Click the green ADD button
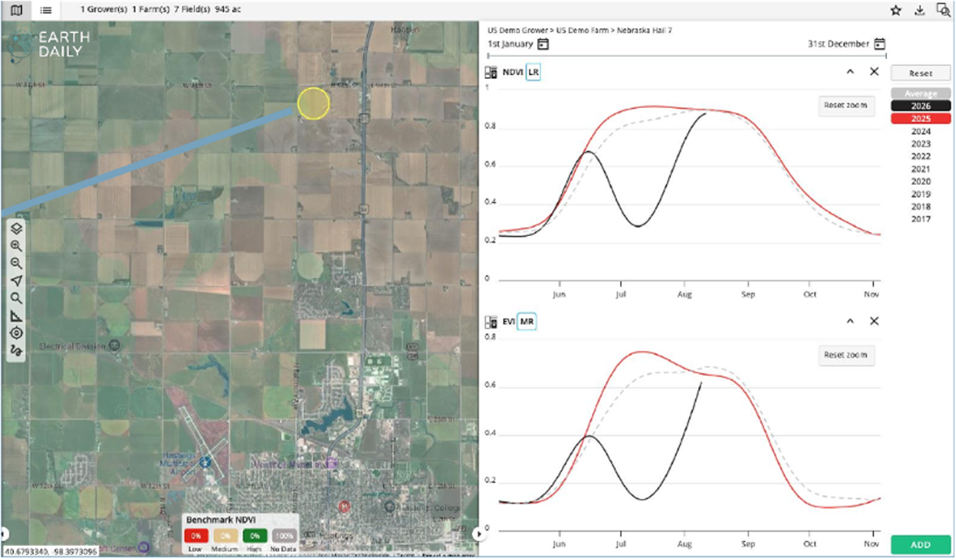956x560 pixels. (920, 545)
